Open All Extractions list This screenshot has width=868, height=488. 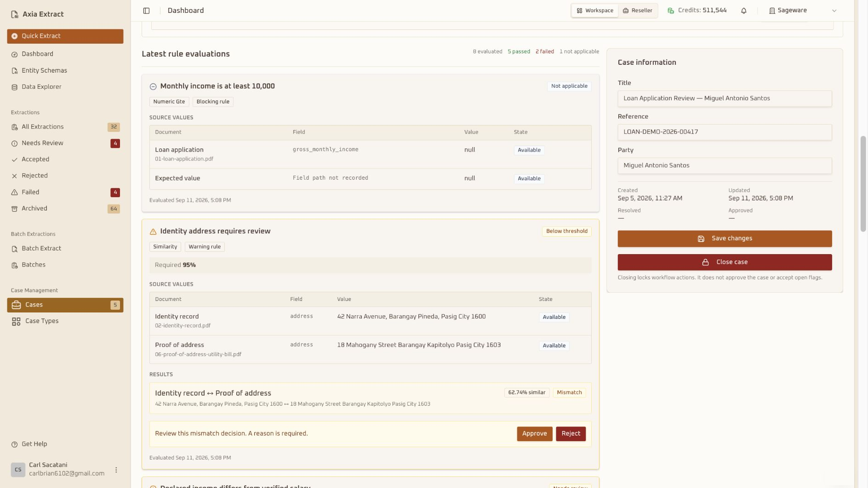[65, 127]
